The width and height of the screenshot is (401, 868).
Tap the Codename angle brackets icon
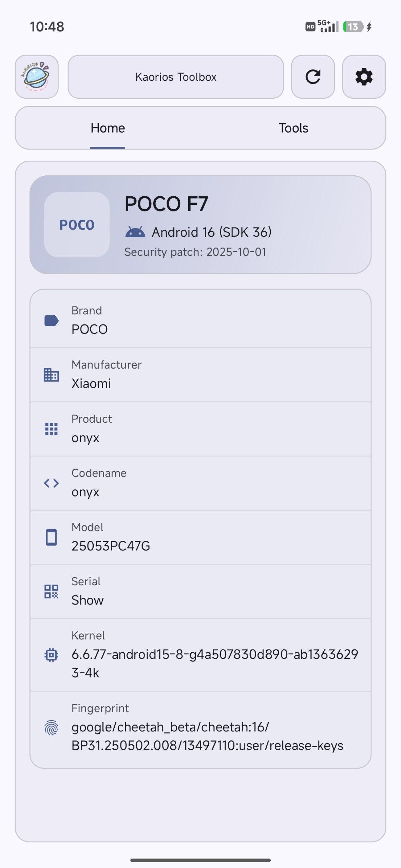(51, 483)
